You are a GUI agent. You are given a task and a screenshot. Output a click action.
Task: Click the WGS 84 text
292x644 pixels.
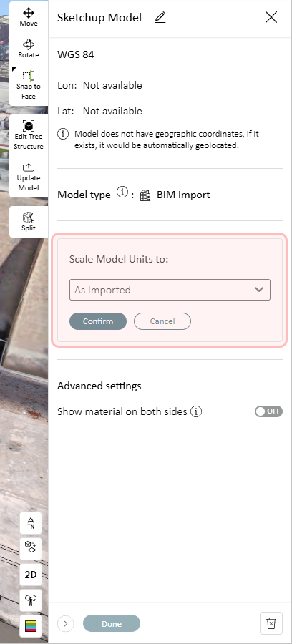click(76, 54)
